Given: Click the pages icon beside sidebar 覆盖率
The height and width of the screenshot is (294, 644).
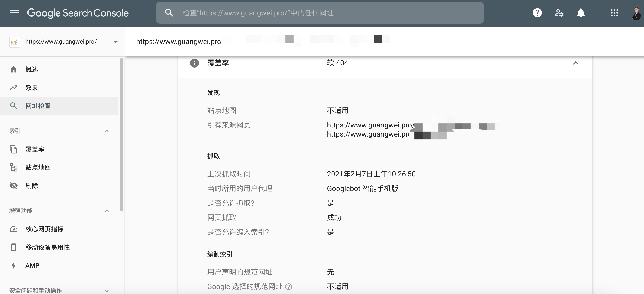Looking at the screenshot, I should pos(13,149).
